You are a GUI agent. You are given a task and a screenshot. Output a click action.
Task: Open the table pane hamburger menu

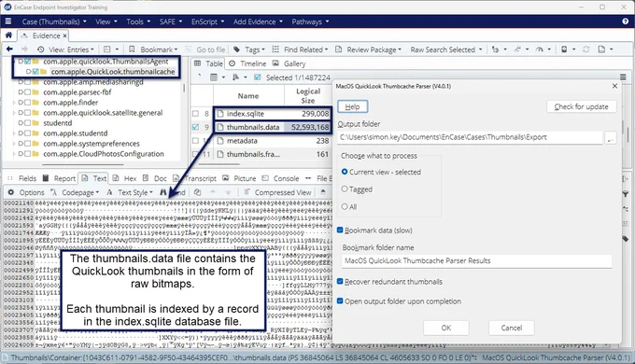point(623,77)
